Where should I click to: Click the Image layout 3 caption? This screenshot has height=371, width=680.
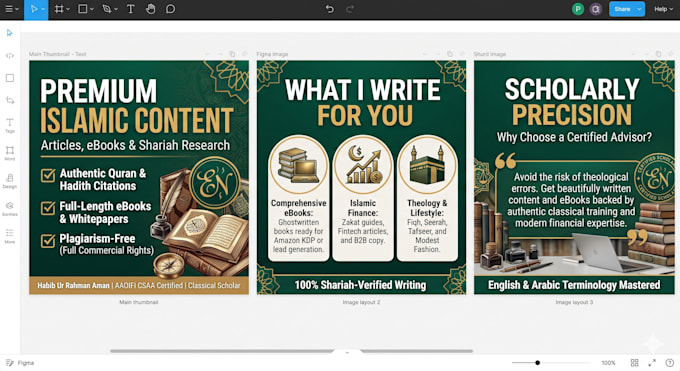(574, 302)
